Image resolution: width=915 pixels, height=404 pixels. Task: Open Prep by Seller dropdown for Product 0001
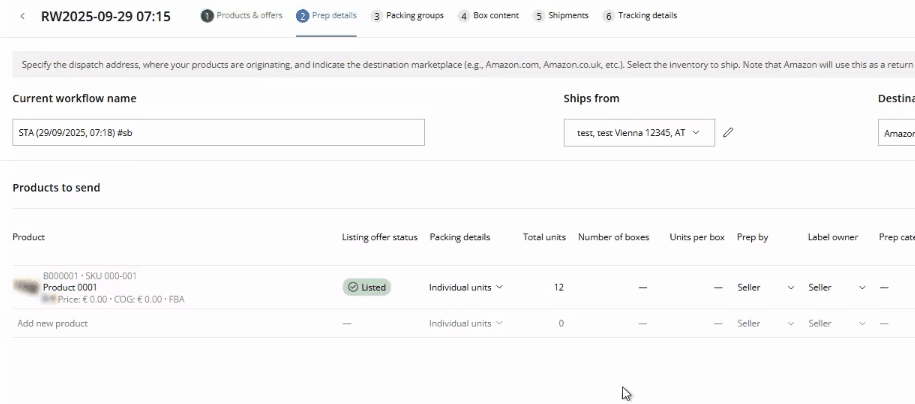pyautogui.click(x=765, y=287)
